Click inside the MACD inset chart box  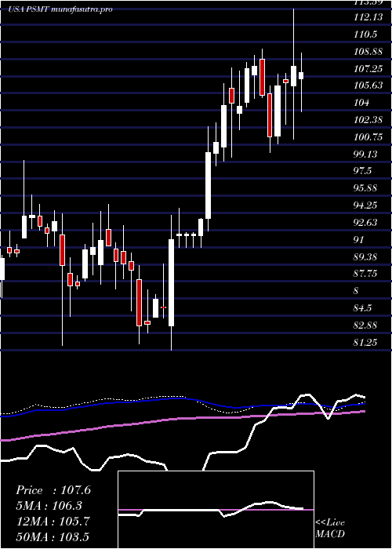pos(216,510)
